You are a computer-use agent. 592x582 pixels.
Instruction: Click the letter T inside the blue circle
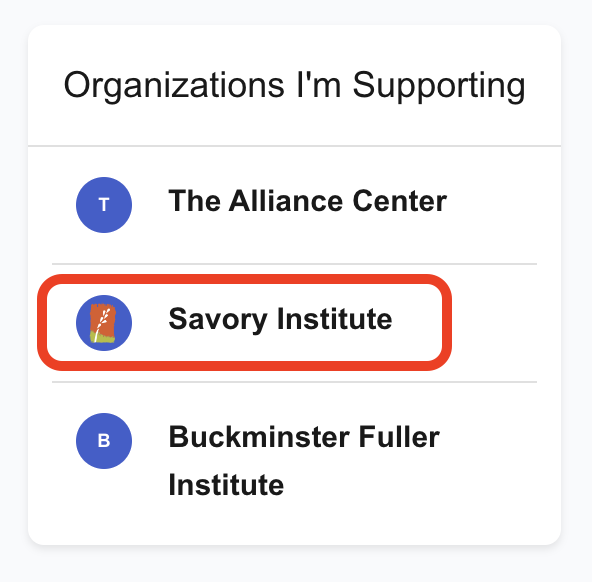click(x=104, y=205)
